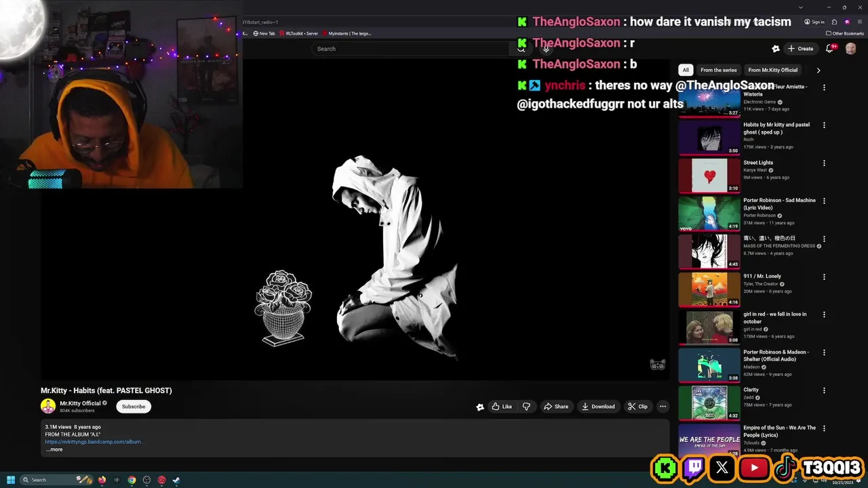Download the Habits video

click(x=598, y=407)
